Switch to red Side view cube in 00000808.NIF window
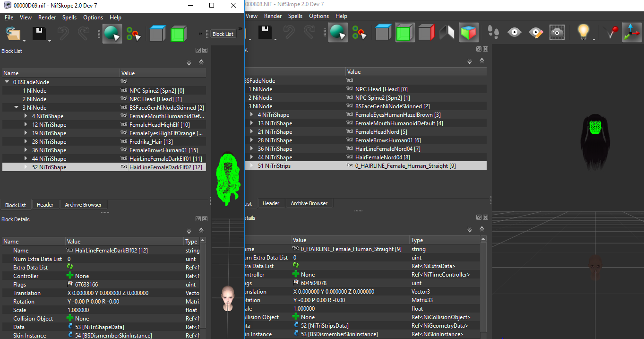Viewport: 644px width, 339px height. (x=426, y=32)
